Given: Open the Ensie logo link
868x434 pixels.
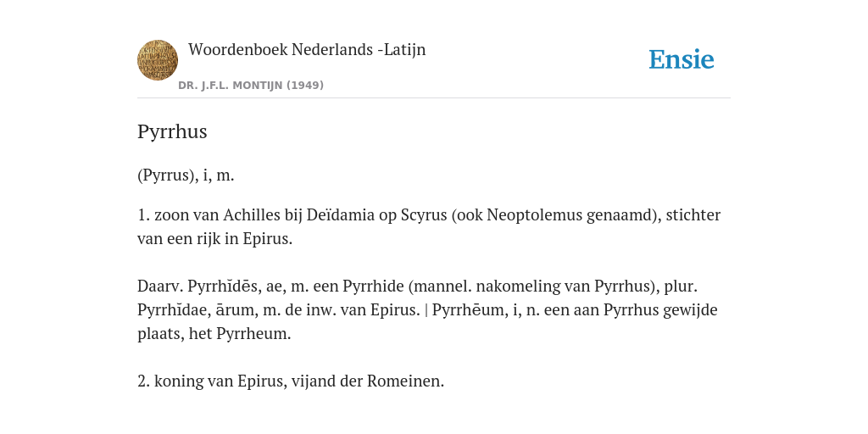Looking at the screenshot, I should pos(682,59).
